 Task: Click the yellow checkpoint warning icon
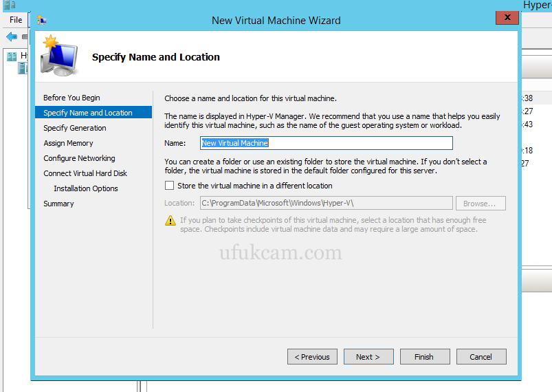coord(170,221)
